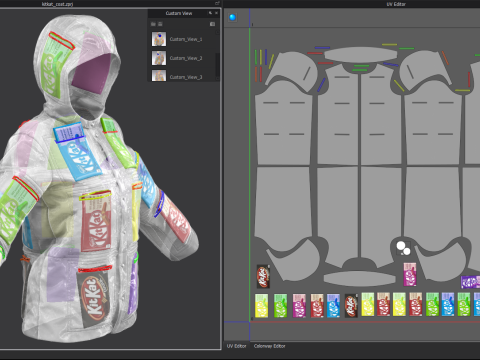Open the folder icon in Custom View panel
This screenshot has height=360, width=480.
tap(153, 24)
